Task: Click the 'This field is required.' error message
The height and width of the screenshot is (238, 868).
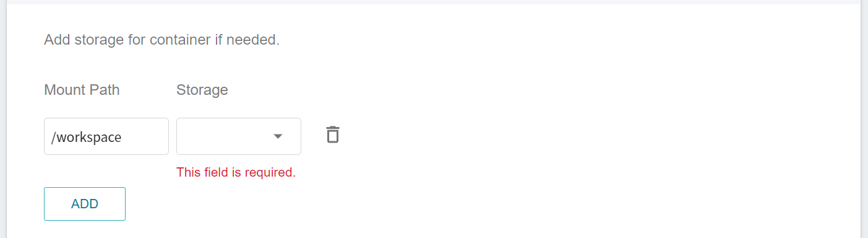Action: tap(236, 172)
